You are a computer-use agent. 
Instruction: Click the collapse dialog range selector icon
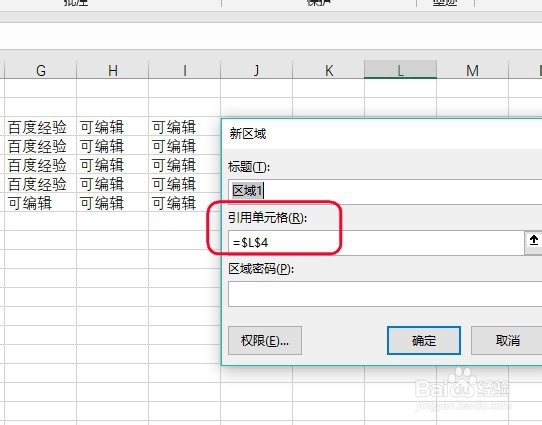pos(533,243)
